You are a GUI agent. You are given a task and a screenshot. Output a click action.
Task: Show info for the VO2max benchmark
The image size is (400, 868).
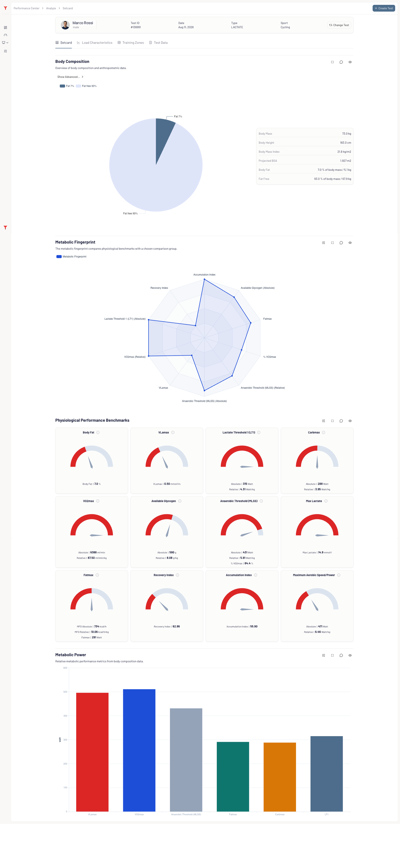coord(98,501)
